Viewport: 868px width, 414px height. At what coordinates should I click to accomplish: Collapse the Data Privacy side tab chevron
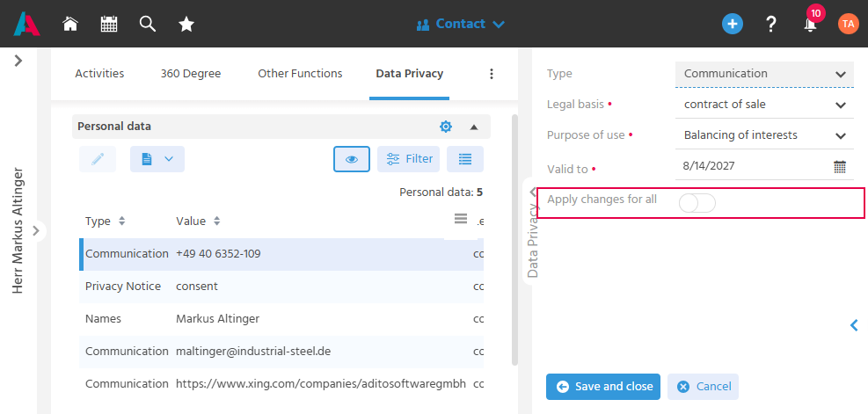coord(533,192)
